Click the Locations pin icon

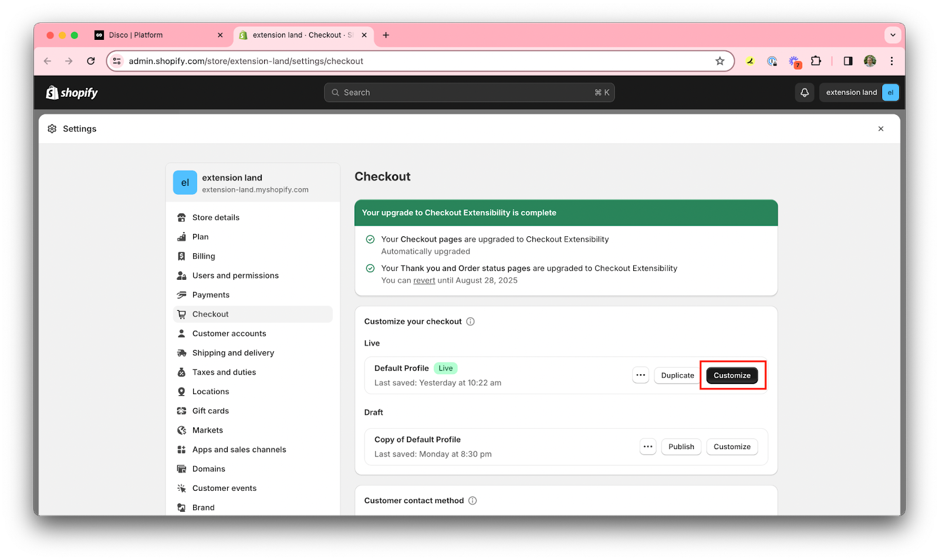(x=182, y=392)
